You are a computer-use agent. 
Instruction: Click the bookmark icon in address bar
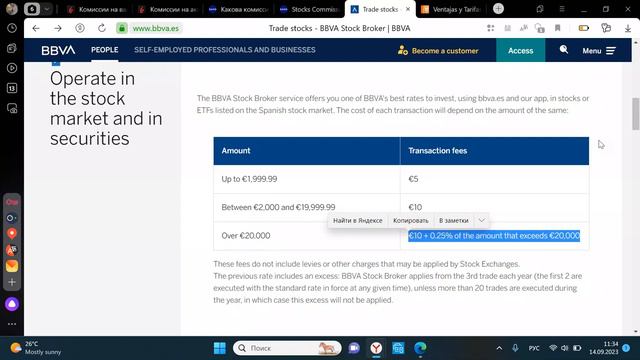click(x=558, y=28)
